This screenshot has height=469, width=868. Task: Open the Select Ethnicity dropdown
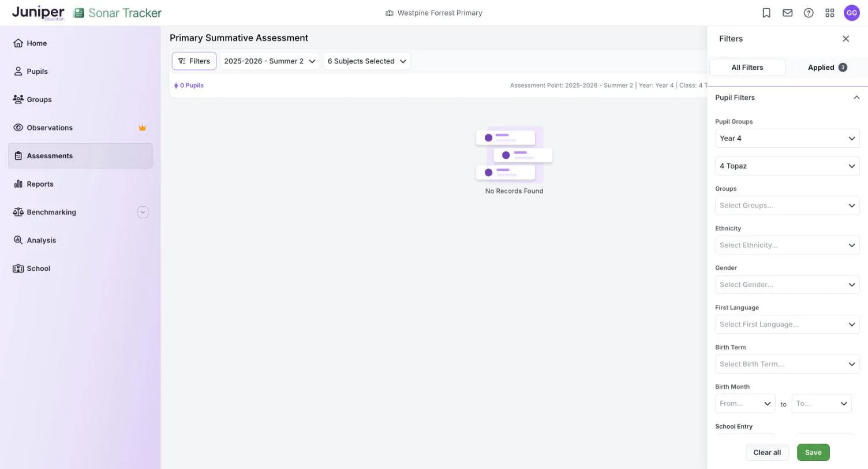point(787,245)
